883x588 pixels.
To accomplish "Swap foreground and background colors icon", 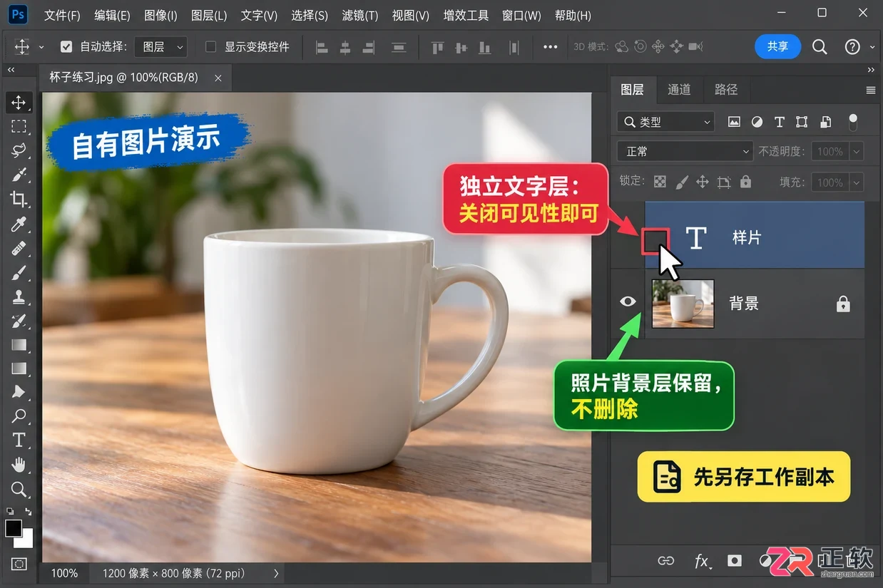I will 28,512.
